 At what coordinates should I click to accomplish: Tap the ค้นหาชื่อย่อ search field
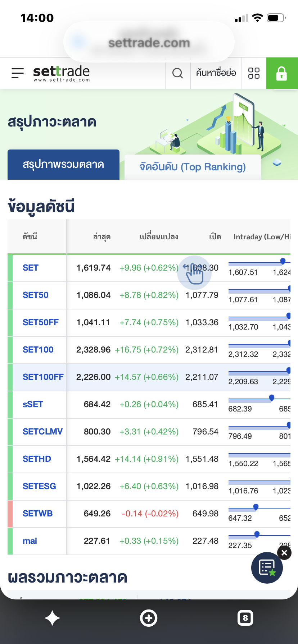pyautogui.click(x=216, y=73)
